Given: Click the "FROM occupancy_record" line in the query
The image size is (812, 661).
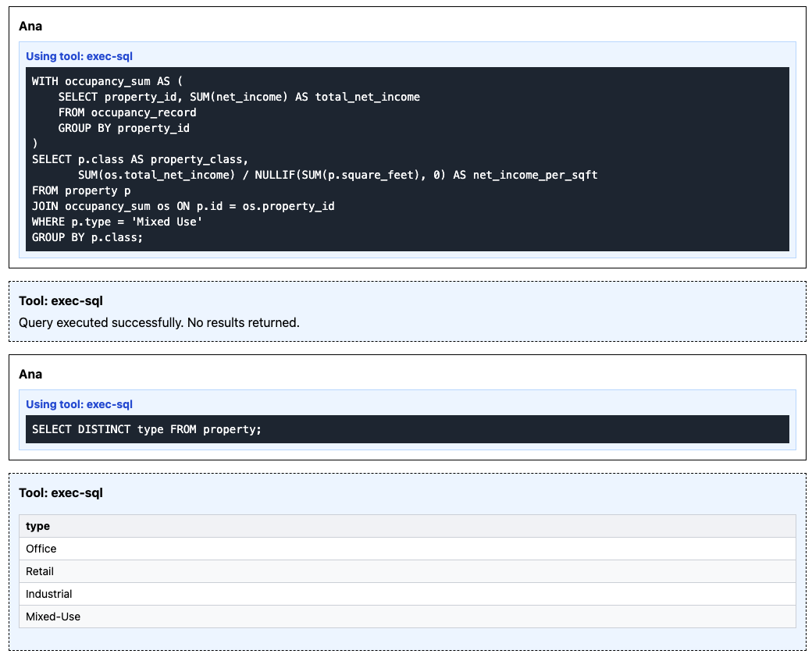Looking at the screenshot, I should [127, 112].
